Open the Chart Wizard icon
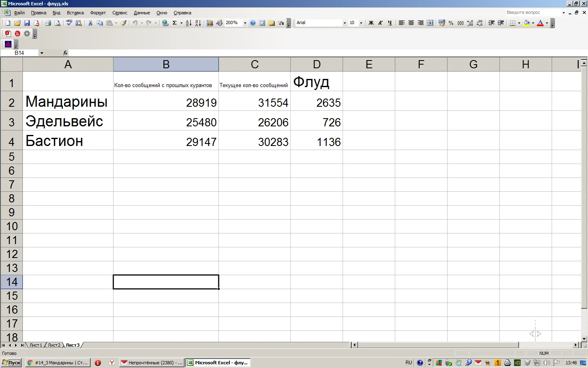588x368 pixels. click(209, 23)
